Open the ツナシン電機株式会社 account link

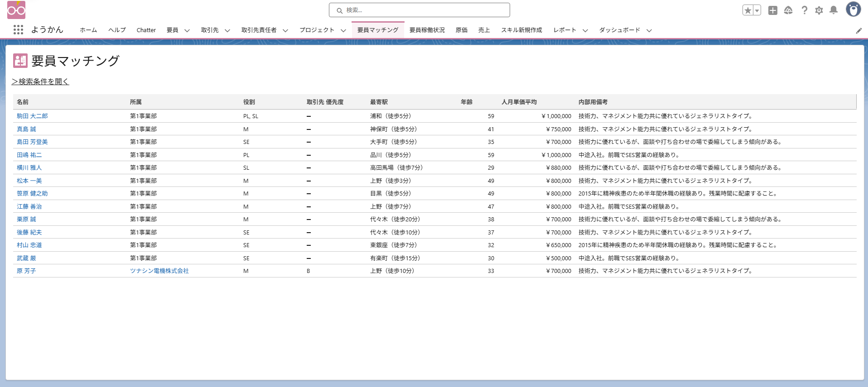159,271
